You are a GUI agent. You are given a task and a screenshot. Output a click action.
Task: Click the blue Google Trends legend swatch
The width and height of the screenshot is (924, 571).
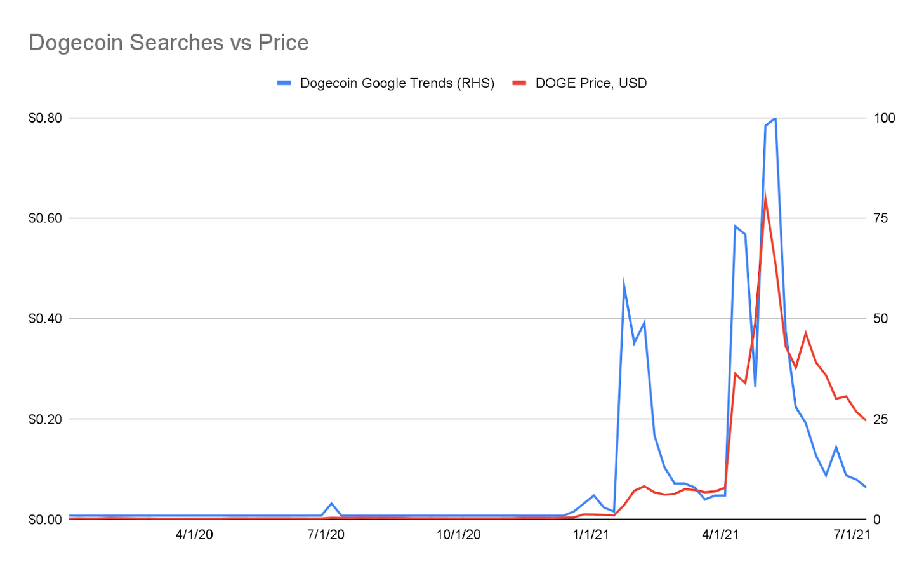coord(284,83)
